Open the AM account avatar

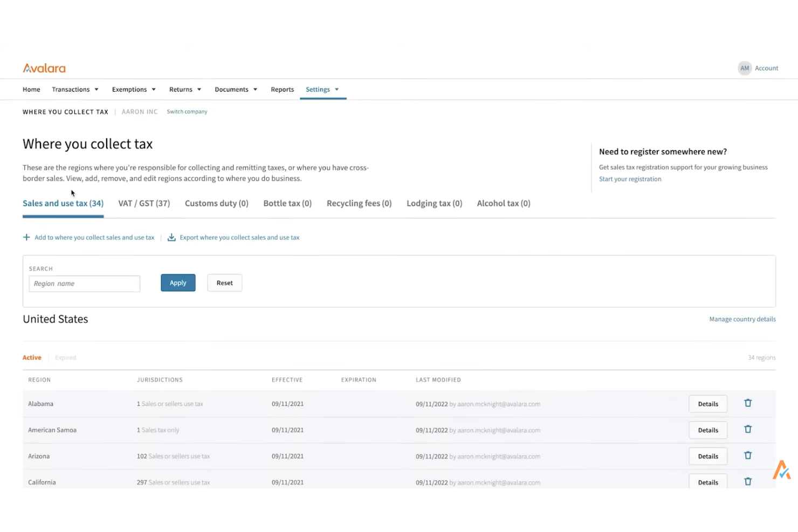[x=745, y=68]
